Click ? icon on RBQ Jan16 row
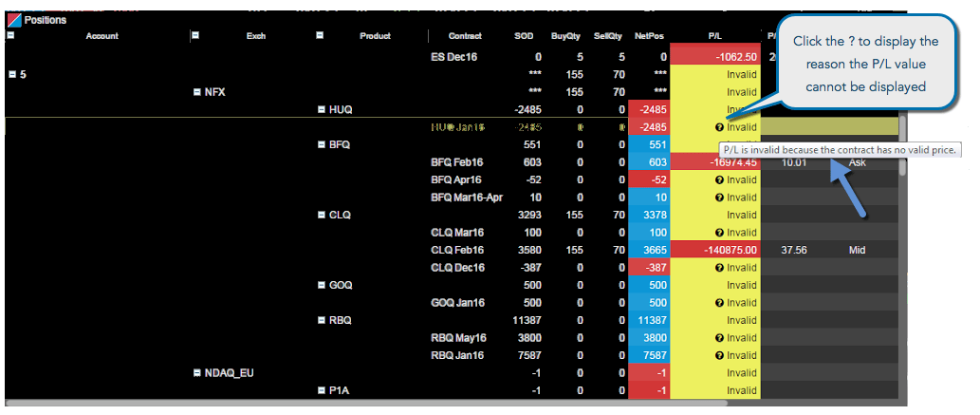Image resolution: width=980 pixels, height=415 pixels. coord(719,355)
